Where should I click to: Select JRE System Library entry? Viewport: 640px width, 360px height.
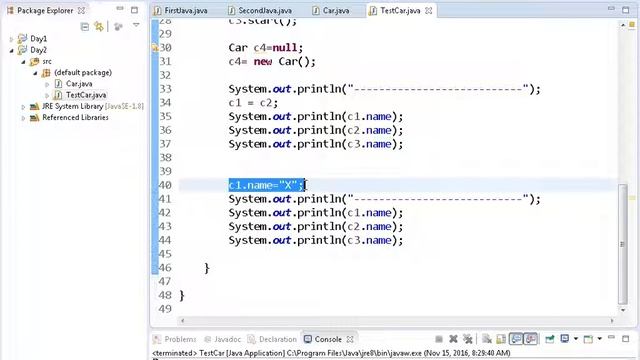(92, 106)
